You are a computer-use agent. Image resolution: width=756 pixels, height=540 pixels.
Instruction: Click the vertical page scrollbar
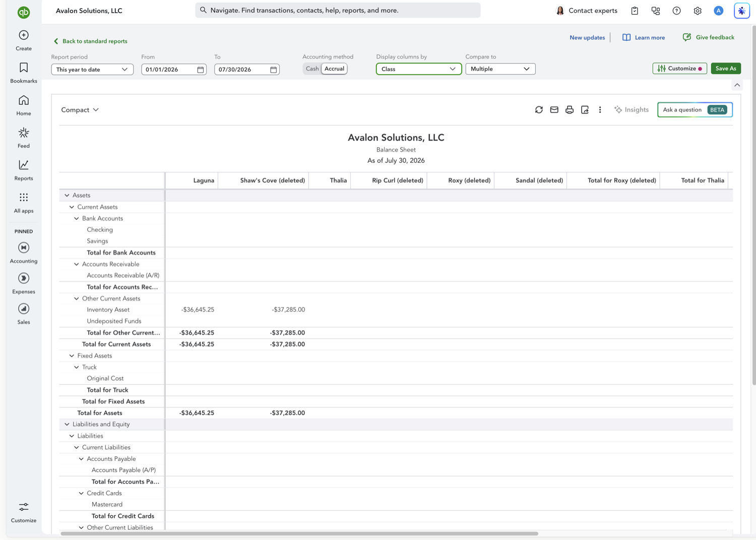[754, 206]
